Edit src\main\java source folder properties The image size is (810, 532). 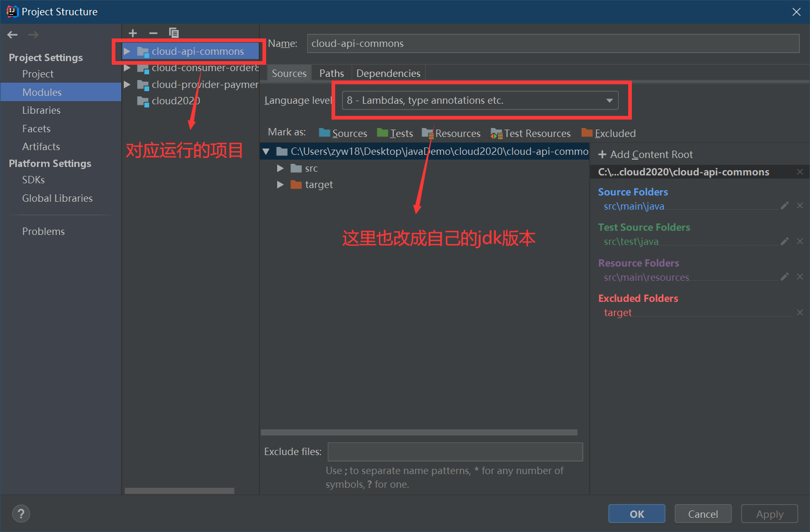pos(785,206)
